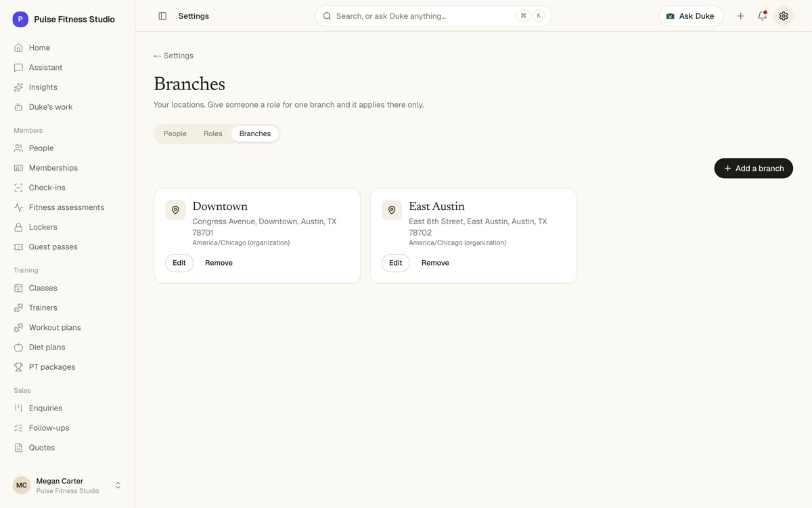Image resolution: width=812 pixels, height=508 pixels.
Task: Click the Insights sparkle icon
Action: tap(18, 87)
